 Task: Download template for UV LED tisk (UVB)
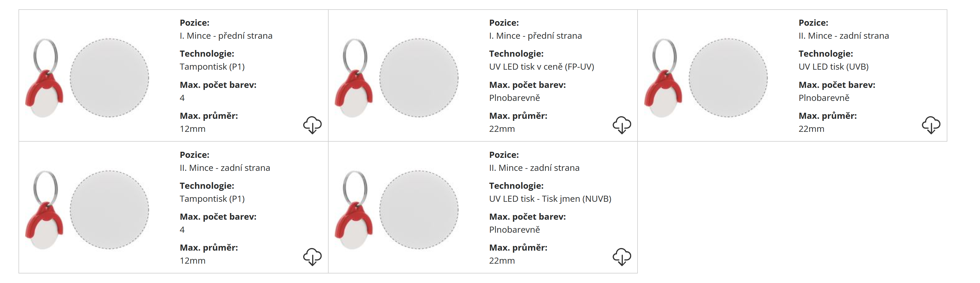click(931, 125)
